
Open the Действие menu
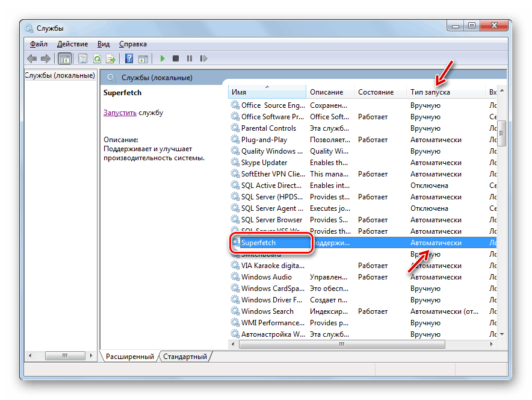click(x=72, y=44)
